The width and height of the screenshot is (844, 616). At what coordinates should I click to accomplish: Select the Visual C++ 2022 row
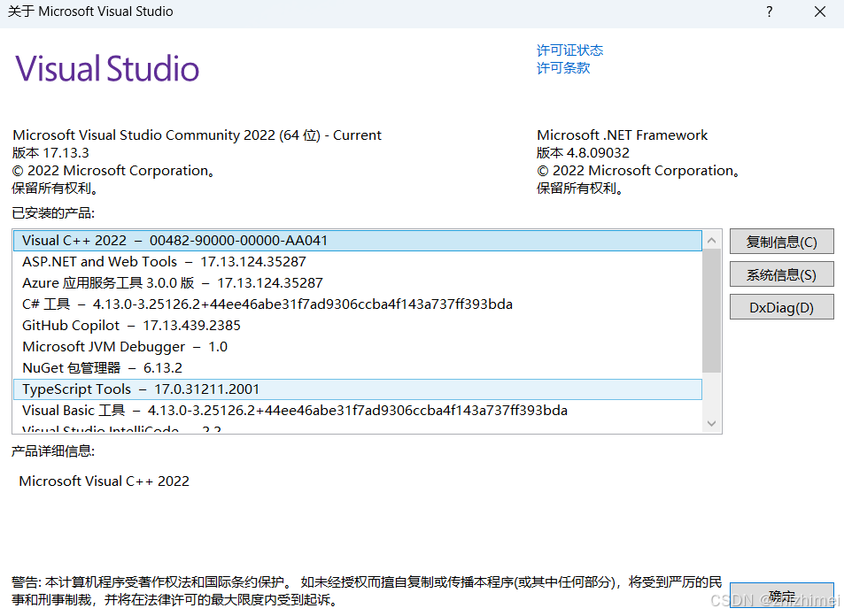[x=358, y=241]
